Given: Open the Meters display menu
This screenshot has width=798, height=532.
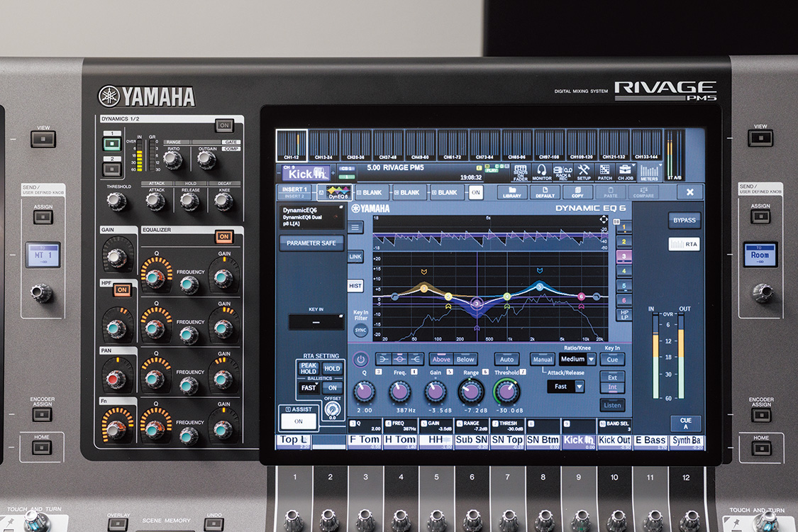Looking at the screenshot, I should (x=649, y=172).
